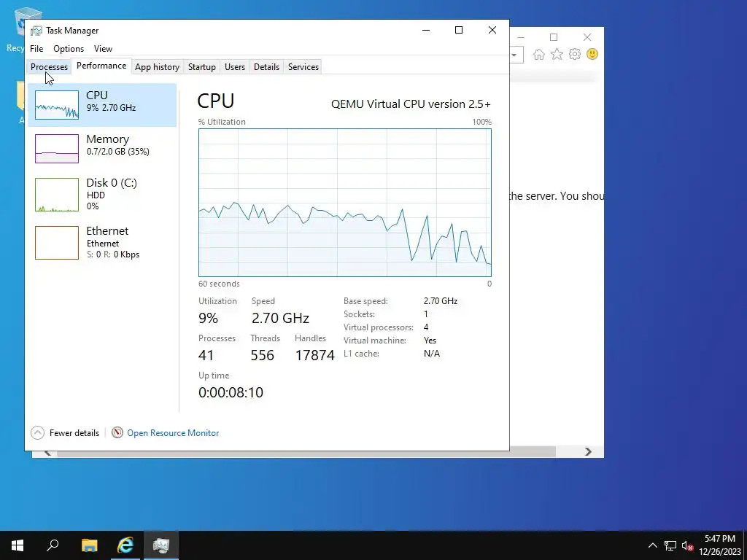Switch to the Processes tab
Screen dimensions: 747x560
[49, 66]
